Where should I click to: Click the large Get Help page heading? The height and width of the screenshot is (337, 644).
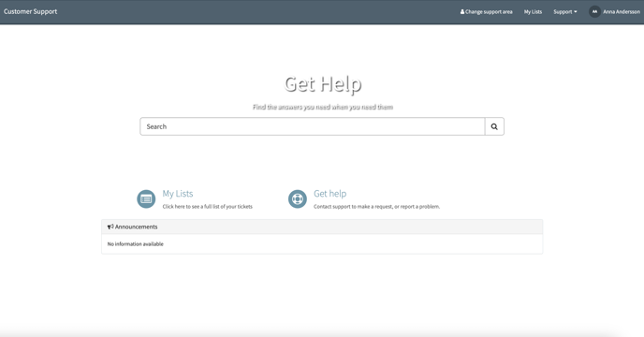click(323, 84)
